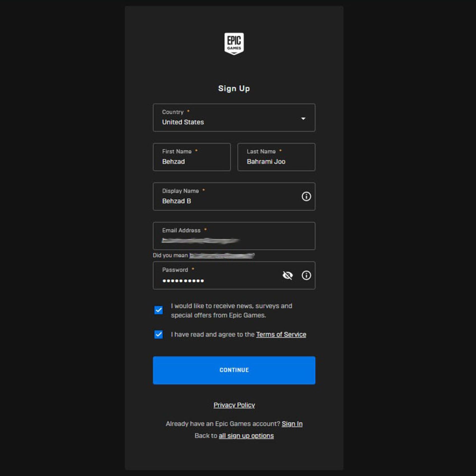Image resolution: width=476 pixels, height=476 pixels.
Task: Click the blue CONTINUE button
Action: tap(234, 370)
